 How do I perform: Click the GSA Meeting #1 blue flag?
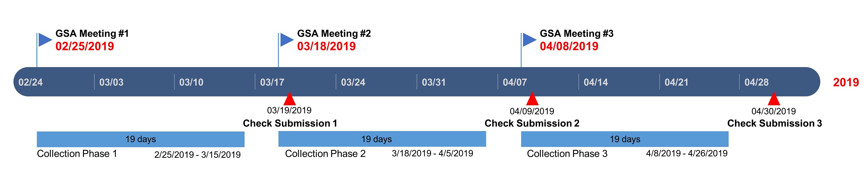pyautogui.click(x=45, y=40)
